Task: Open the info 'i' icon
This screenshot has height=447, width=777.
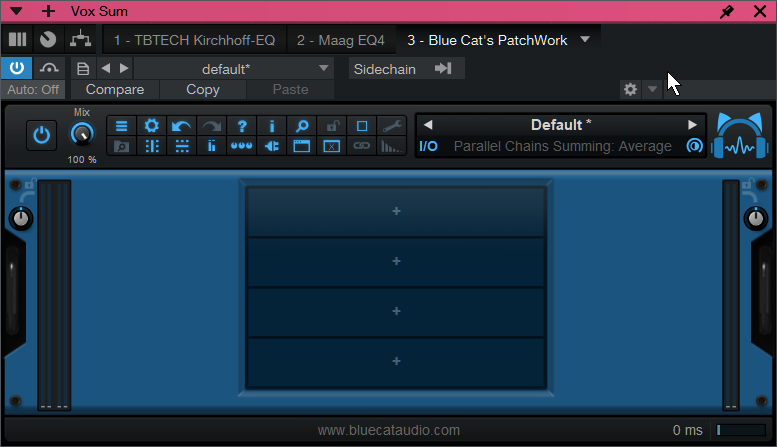Action: [272, 126]
